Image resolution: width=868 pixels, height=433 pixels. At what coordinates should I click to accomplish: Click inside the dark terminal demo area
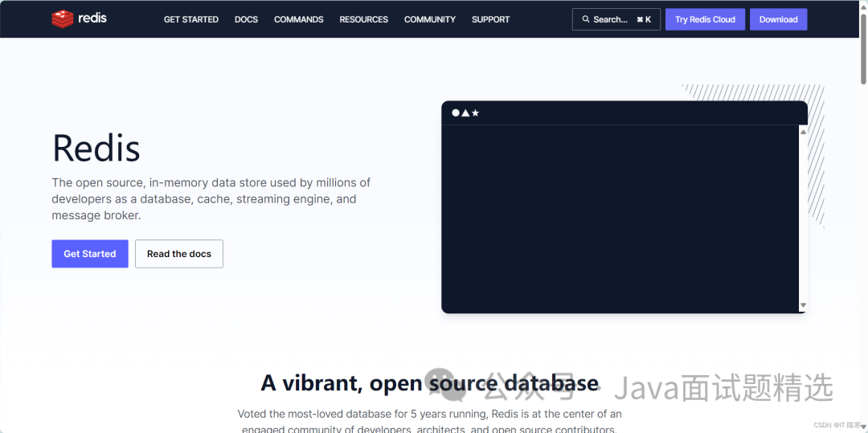620,219
